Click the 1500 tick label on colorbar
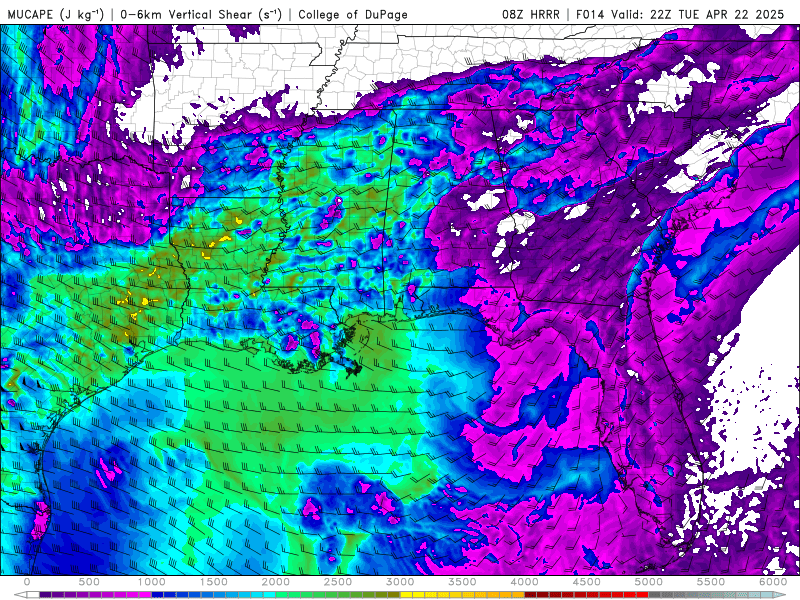The image size is (800, 600). tap(214, 582)
